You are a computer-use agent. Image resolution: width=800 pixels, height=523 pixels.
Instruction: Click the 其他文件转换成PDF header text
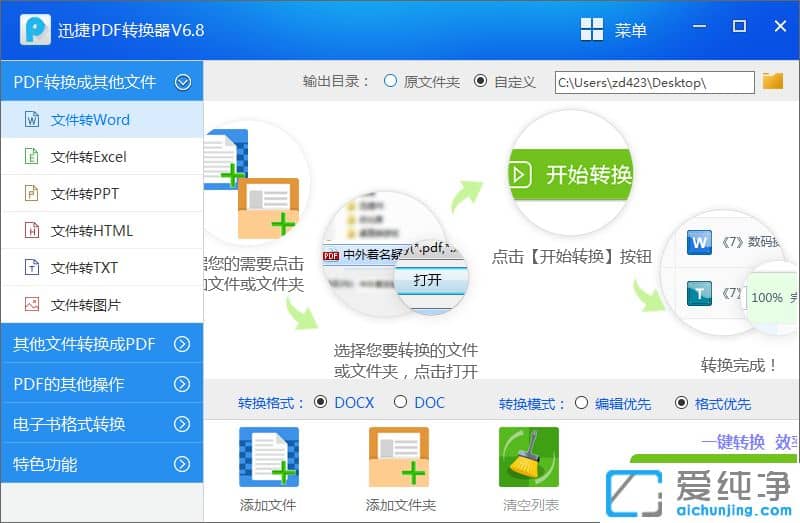tap(84, 344)
